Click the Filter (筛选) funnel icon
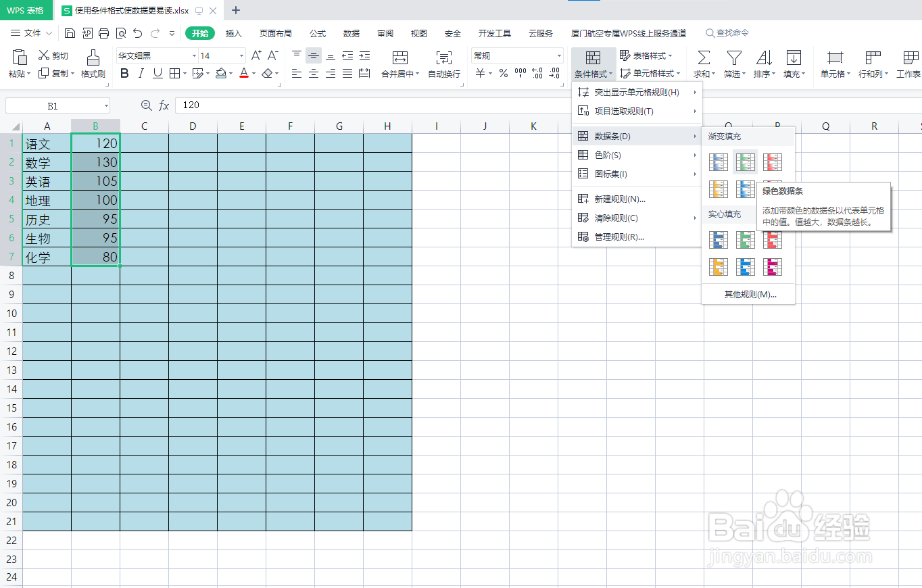Screen dimensions: 922x588 pyautogui.click(x=734, y=57)
